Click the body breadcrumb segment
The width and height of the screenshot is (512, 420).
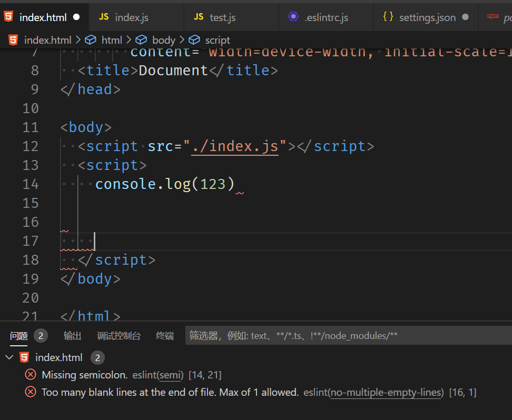pyautogui.click(x=164, y=40)
